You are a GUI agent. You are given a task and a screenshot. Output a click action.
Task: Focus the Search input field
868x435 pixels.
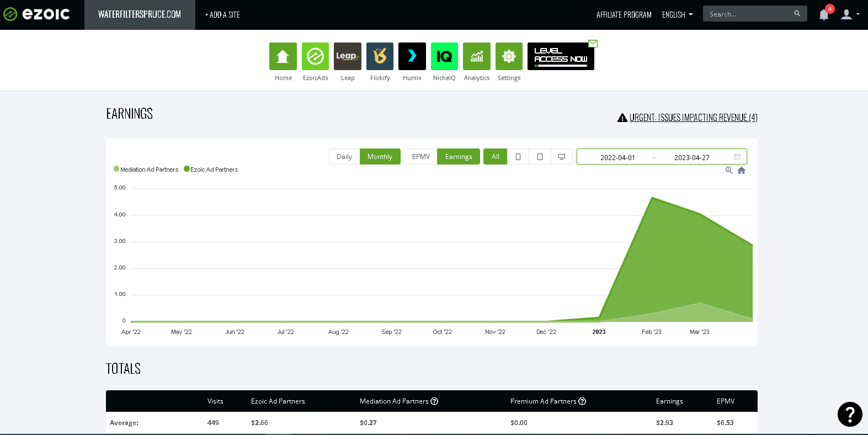click(x=748, y=14)
